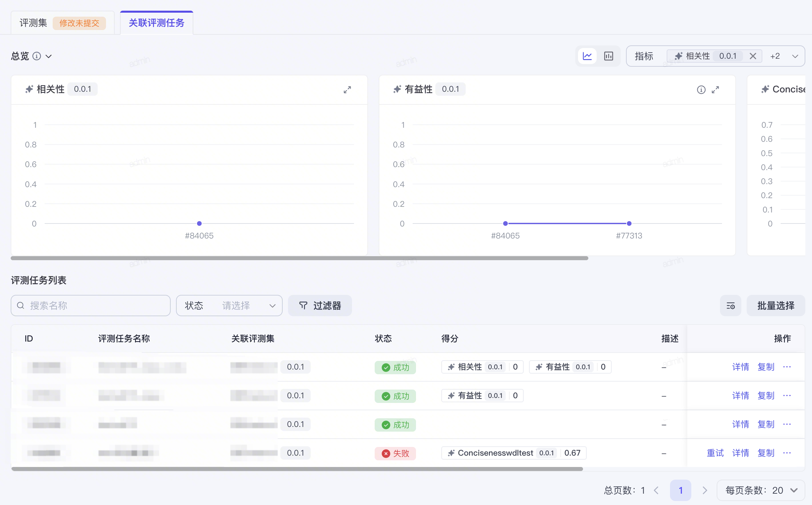Select the 关联评测任务 tab

click(157, 23)
